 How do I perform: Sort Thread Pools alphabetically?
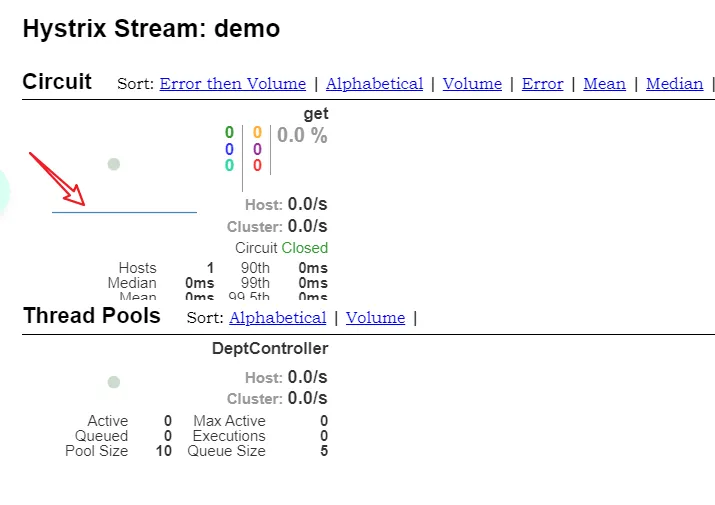[277, 318]
